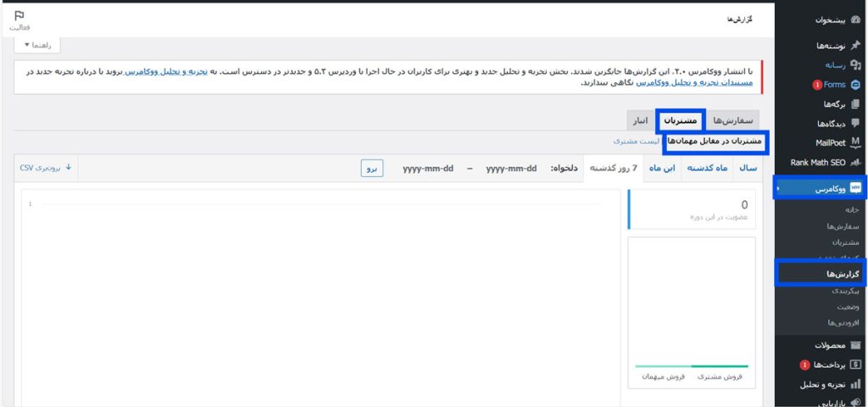Click the برگه‌ها pages icon
The width and height of the screenshot is (868, 407).
point(855,104)
